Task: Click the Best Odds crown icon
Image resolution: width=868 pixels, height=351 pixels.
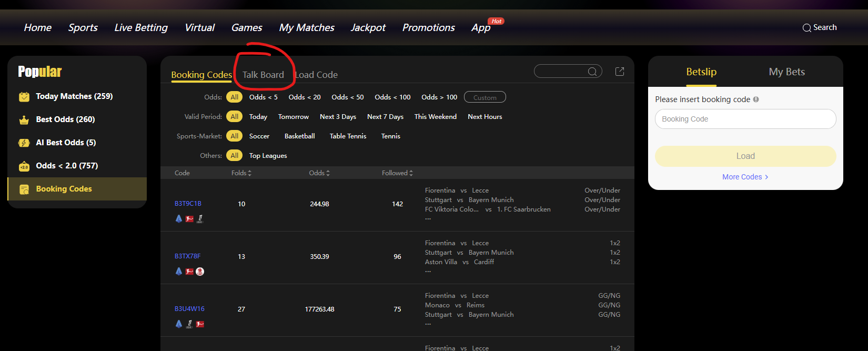Action: tap(24, 120)
